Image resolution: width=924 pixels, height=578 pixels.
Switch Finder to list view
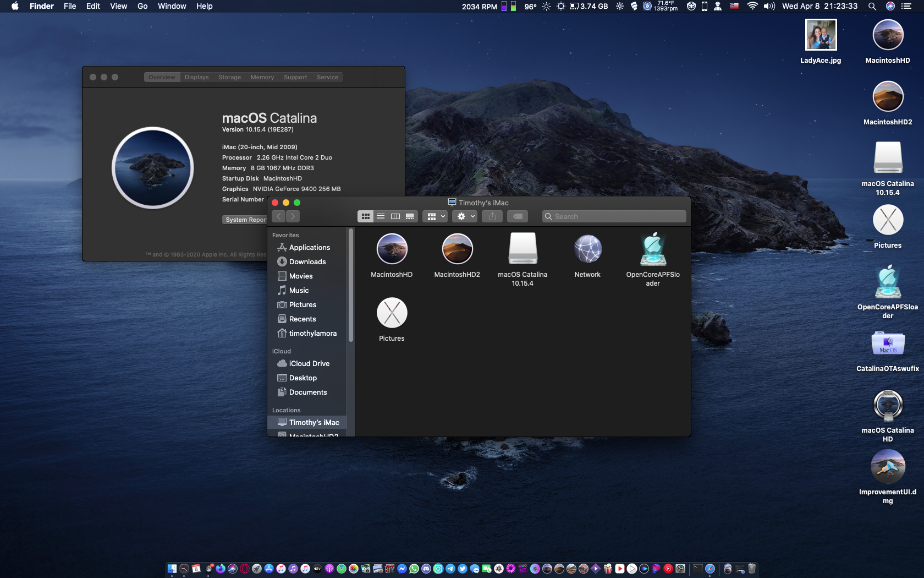click(381, 216)
